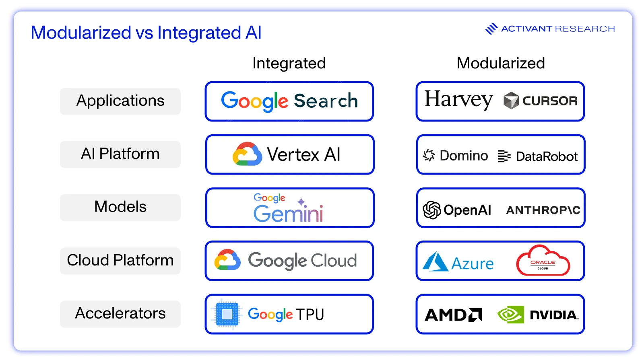The image size is (644, 362).
Task: Click the NVIDIA green eye logo
Action: click(511, 315)
